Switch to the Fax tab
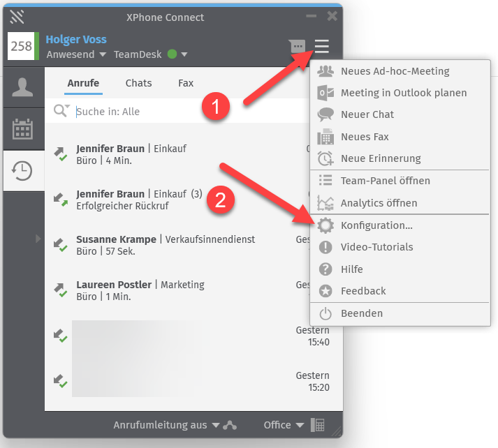 pos(186,83)
